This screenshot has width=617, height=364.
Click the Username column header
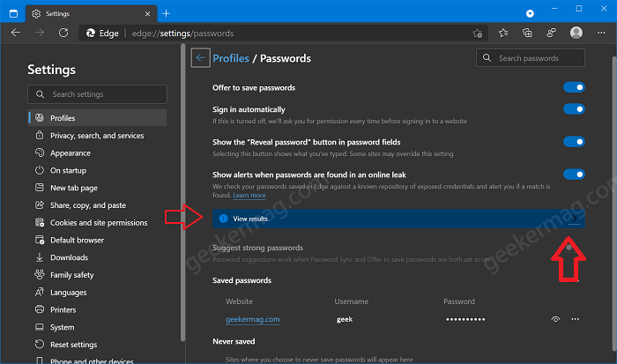click(x=352, y=301)
